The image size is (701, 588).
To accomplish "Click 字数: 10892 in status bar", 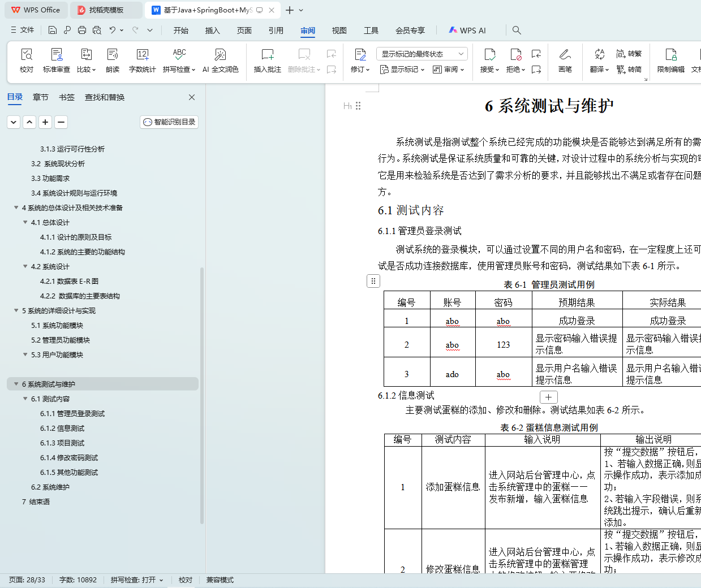I will [78, 580].
